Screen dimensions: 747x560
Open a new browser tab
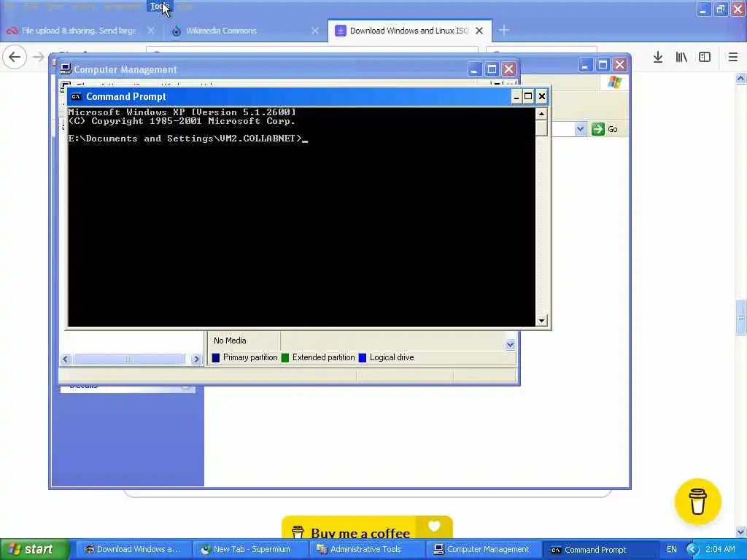coord(503,31)
